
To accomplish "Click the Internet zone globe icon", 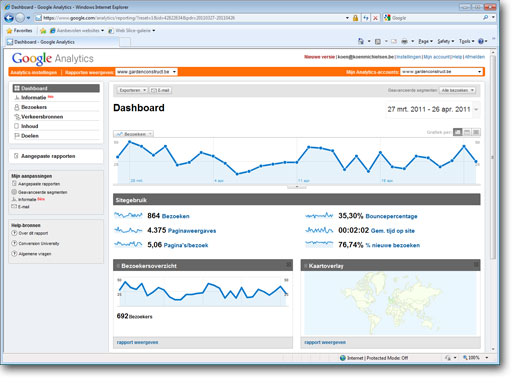I will coord(343,358).
